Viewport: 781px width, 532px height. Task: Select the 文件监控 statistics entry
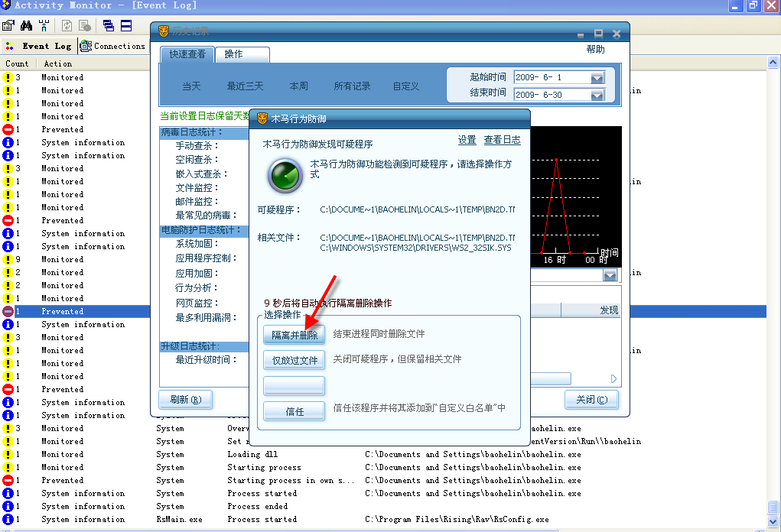click(x=197, y=187)
